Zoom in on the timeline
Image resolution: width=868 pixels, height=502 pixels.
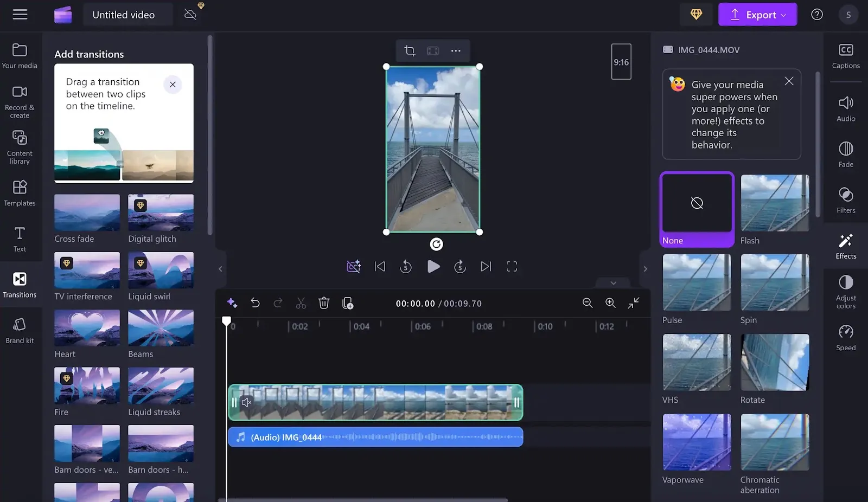click(x=610, y=303)
